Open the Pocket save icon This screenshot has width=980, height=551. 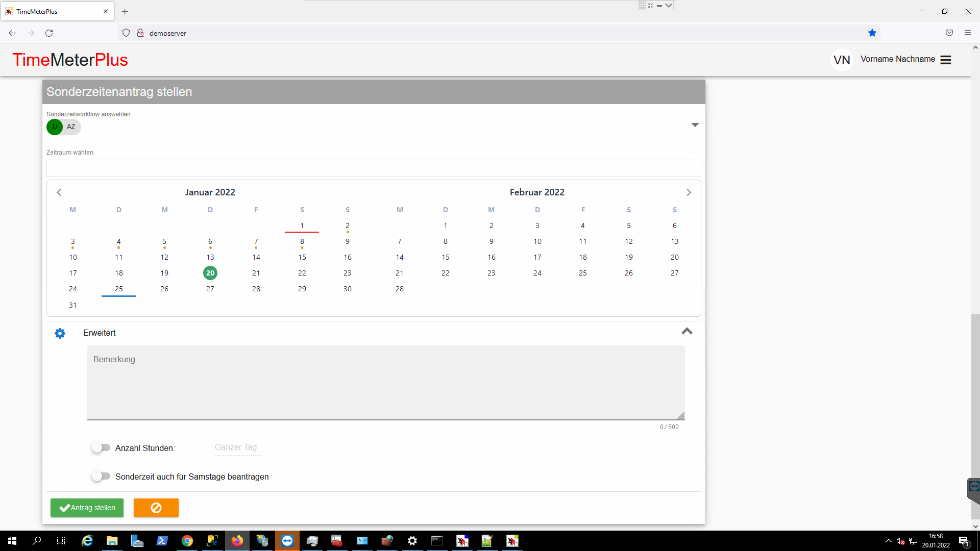[949, 33]
